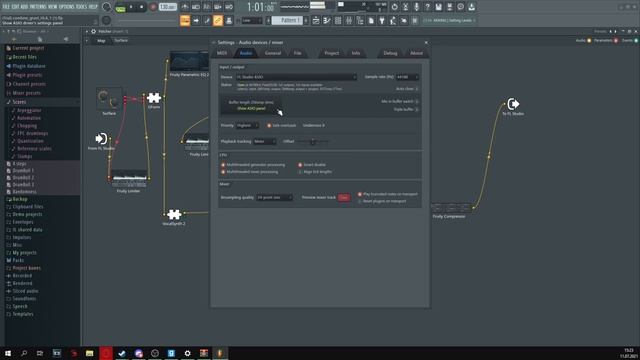Click the Stop button in transport
This screenshot has height=360, width=640.
141,7
